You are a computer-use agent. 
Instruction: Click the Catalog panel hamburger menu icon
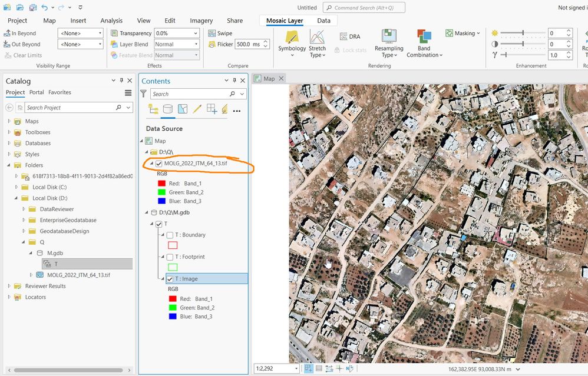pyautogui.click(x=128, y=93)
